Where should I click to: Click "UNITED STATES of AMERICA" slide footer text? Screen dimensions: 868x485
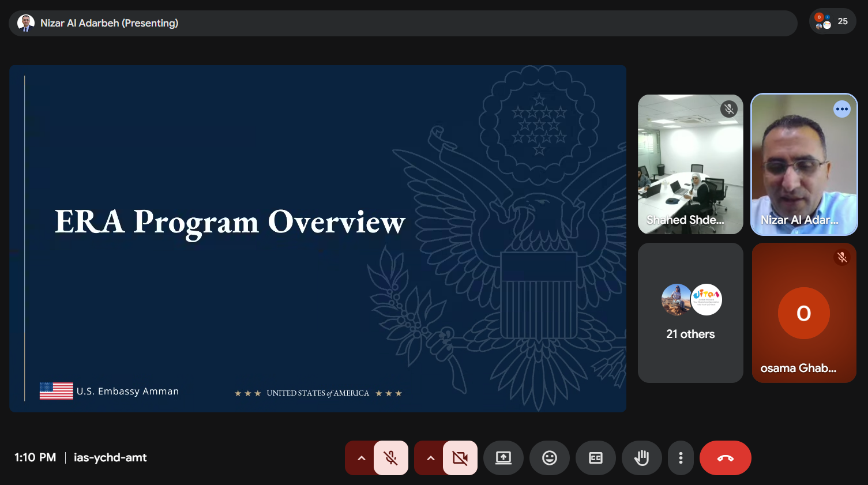(x=318, y=393)
